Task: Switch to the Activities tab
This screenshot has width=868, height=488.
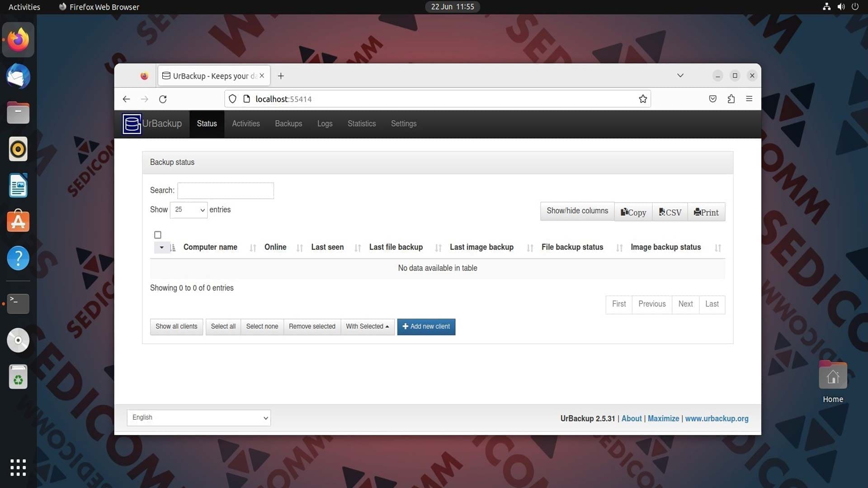Action: click(246, 124)
